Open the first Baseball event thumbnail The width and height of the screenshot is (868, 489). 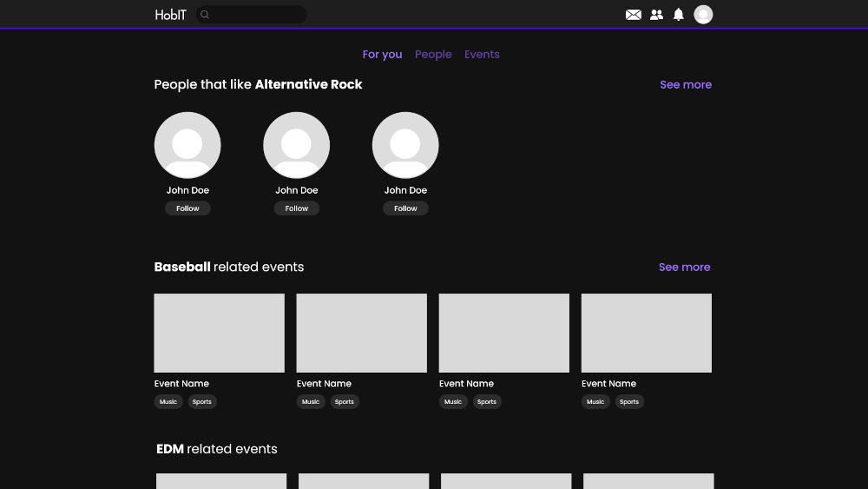pyautogui.click(x=220, y=334)
